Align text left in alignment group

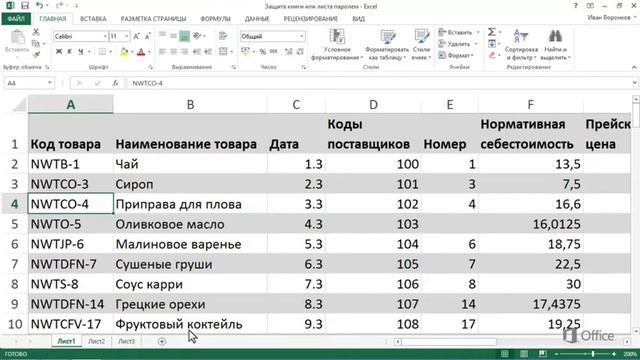pos(162,52)
